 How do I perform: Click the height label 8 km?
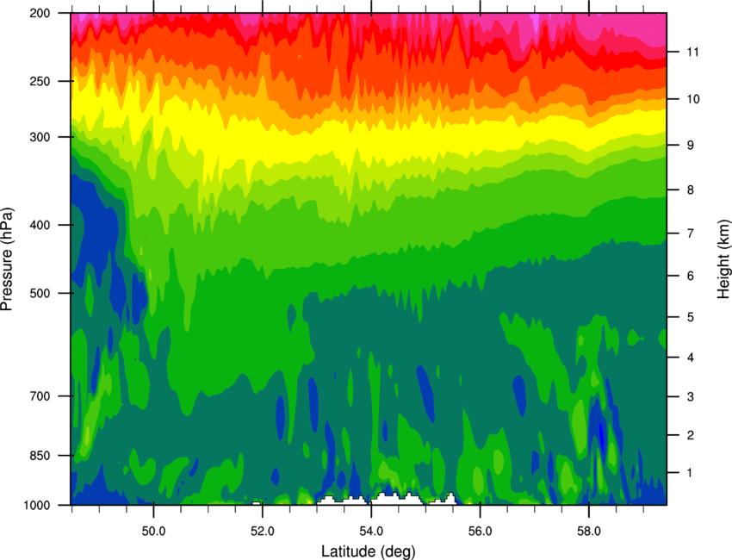pos(690,190)
